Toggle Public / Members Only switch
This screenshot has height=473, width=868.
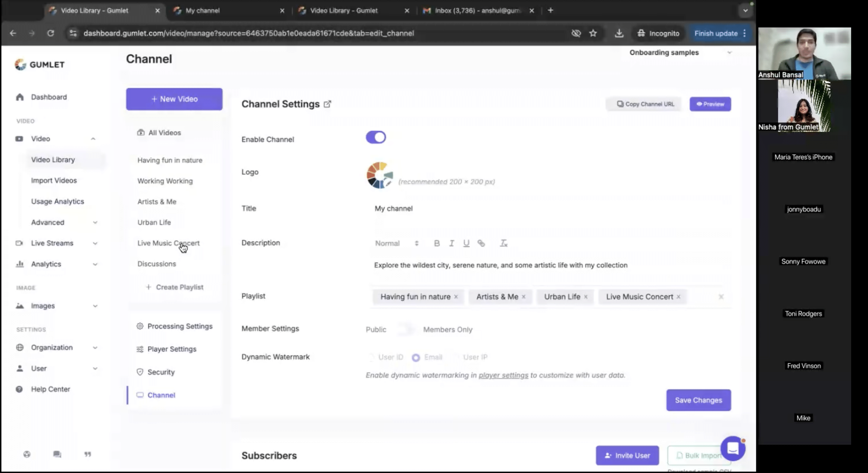coord(405,329)
